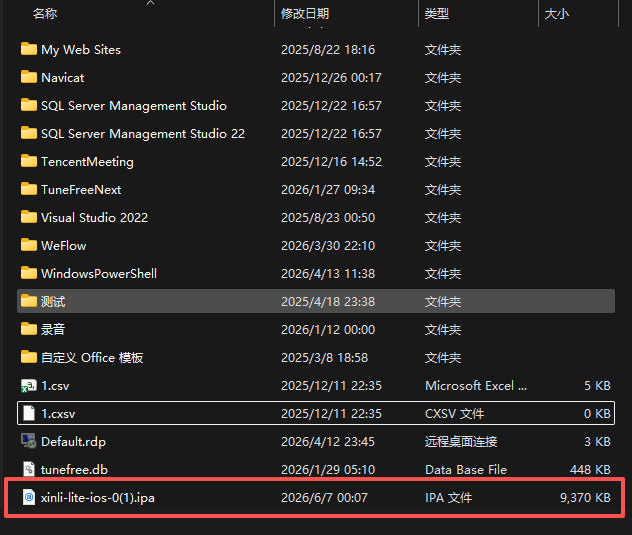Screen dimensions: 632x535
Task: Select the folder name My Web Sites
Action: (x=81, y=50)
